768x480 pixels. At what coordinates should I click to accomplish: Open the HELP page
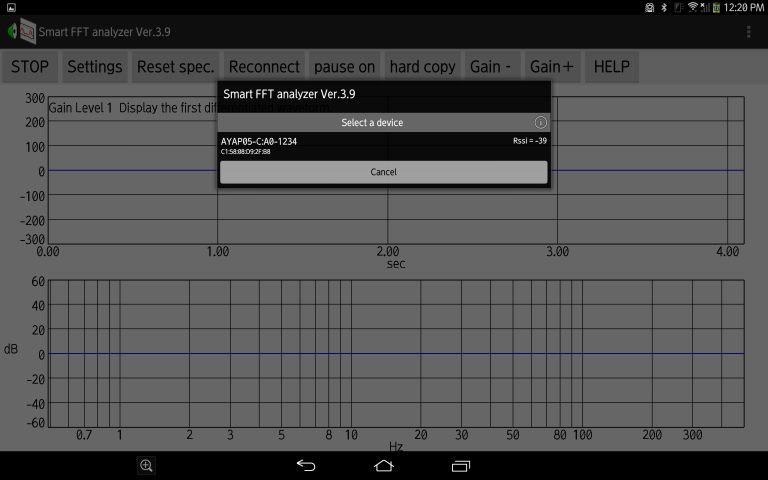(612, 67)
